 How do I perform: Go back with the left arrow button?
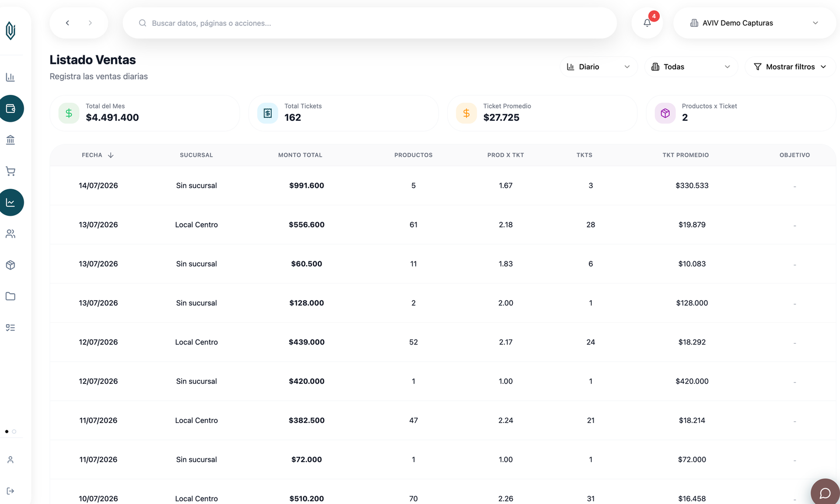coord(67,23)
